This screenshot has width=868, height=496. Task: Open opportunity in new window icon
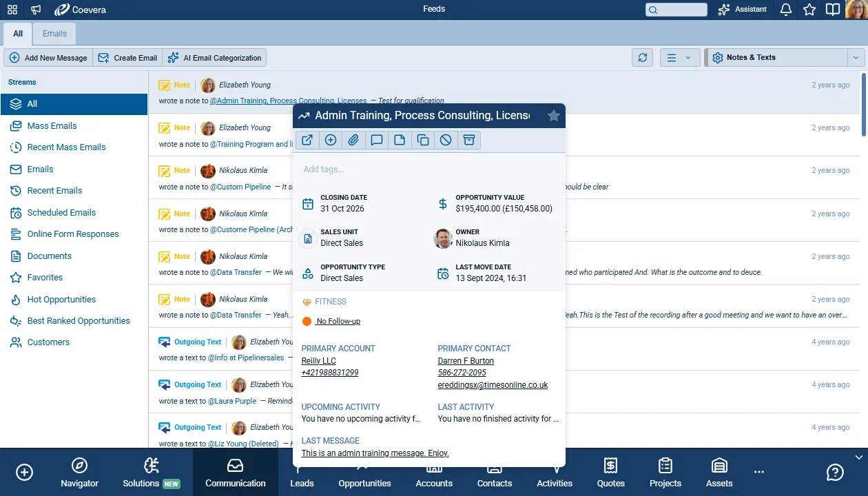[x=307, y=140]
